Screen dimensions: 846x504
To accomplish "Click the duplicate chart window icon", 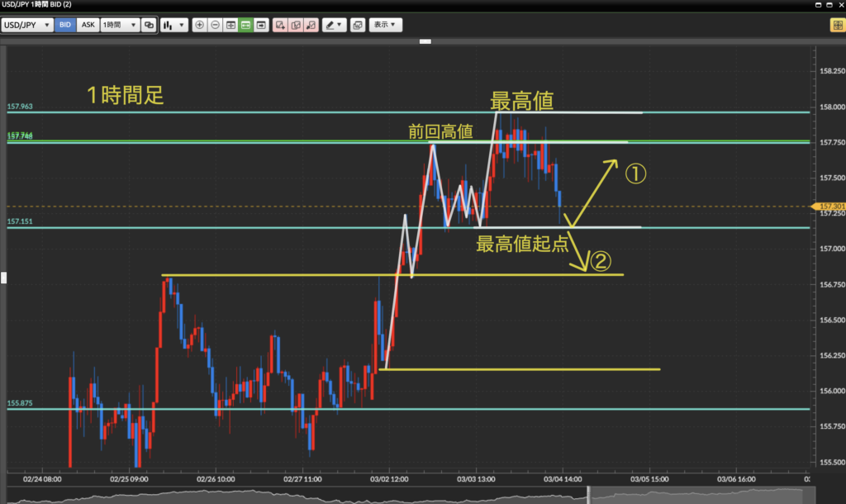I will (149, 26).
